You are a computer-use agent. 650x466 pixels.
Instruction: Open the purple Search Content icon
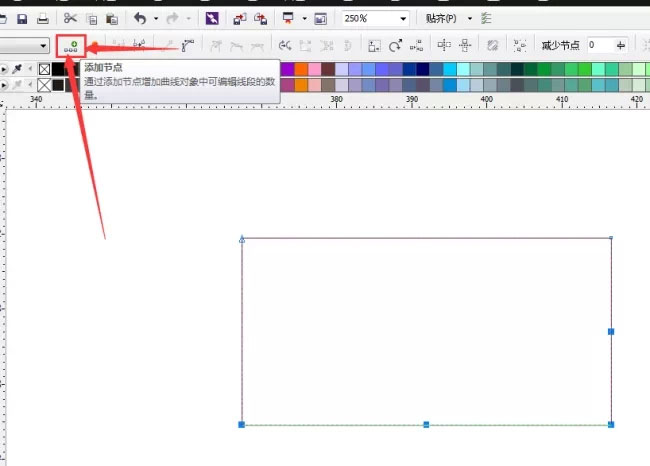point(212,19)
